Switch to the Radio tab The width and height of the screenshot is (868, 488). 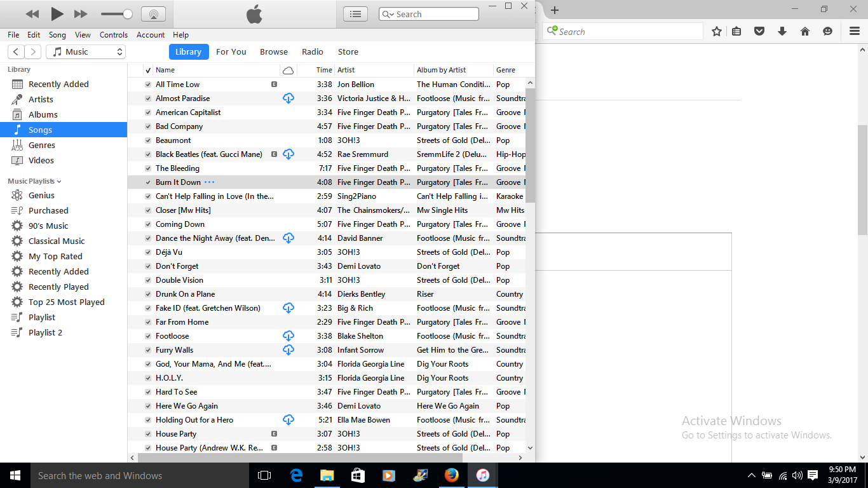point(313,52)
